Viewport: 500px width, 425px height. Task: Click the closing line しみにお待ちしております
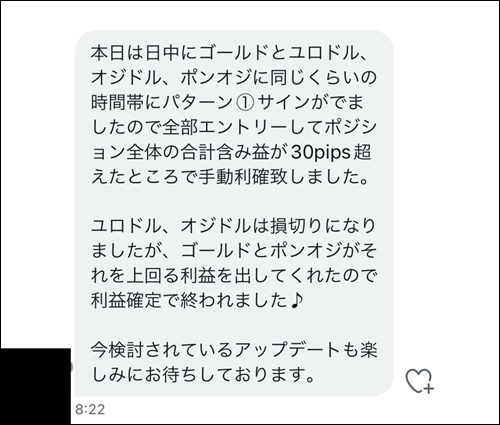click(203, 375)
